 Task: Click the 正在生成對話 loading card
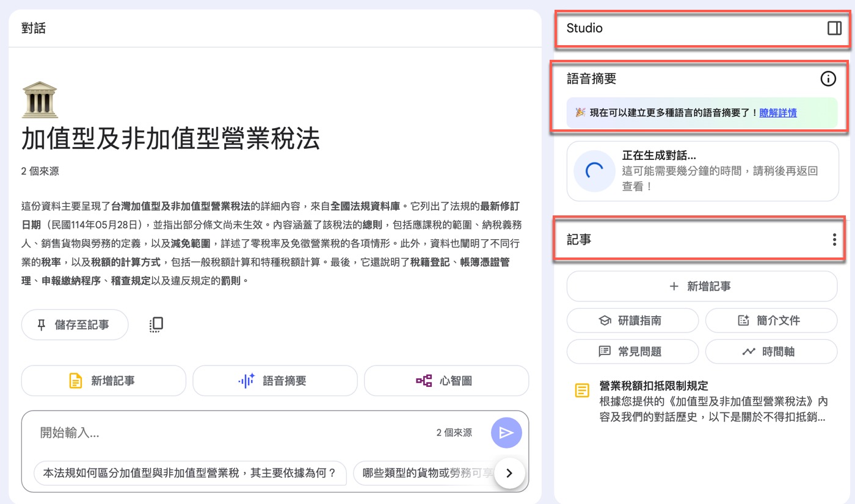coord(703,171)
